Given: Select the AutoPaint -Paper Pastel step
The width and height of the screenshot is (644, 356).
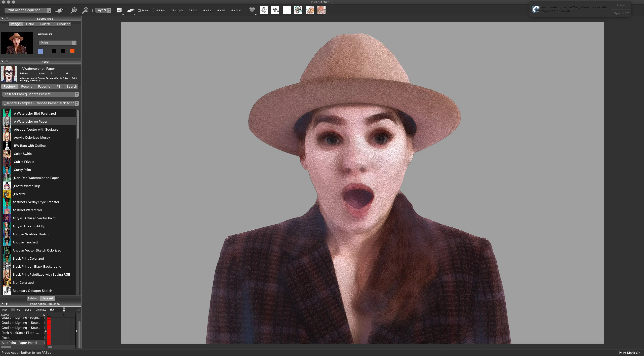Looking at the screenshot, I should (23, 343).
